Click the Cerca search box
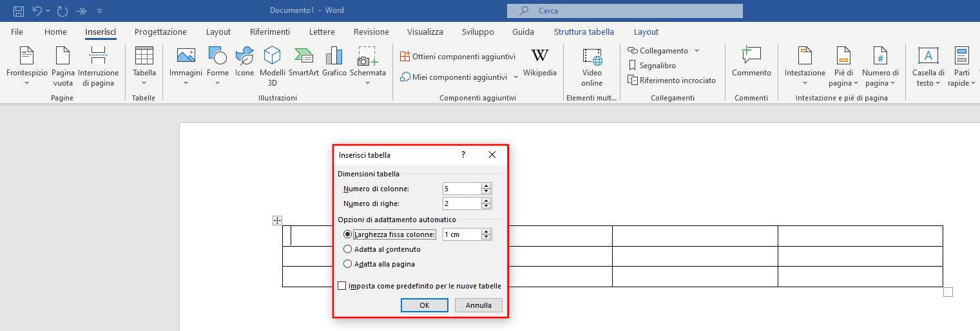Screen dimensions: 980x331 pyautogui.click(x=625, y=11)
